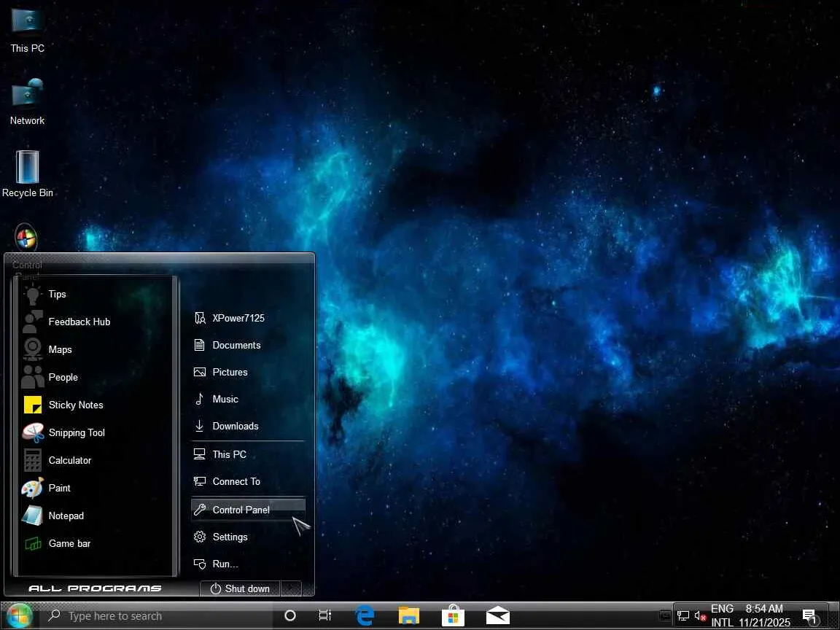Launch the Sticky Notes yellow icon
The image size is (840, 630).
33,405
